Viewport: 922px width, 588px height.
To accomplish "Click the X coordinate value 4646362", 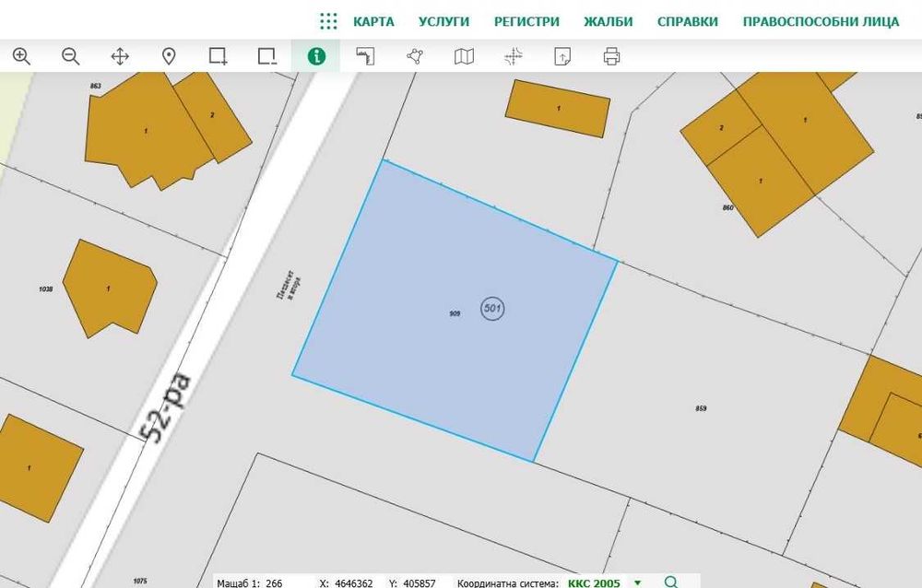I will [353, 582].
